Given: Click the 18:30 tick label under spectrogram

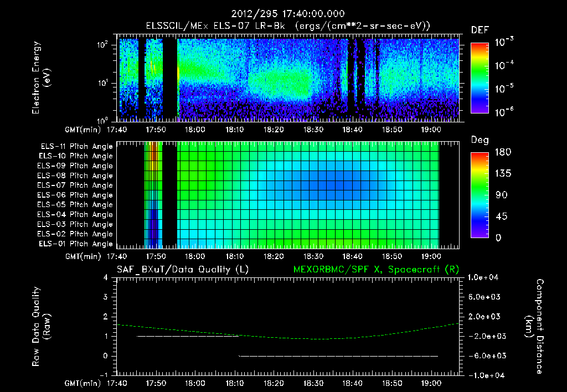Looking at the screenshot, I should 313,130.
